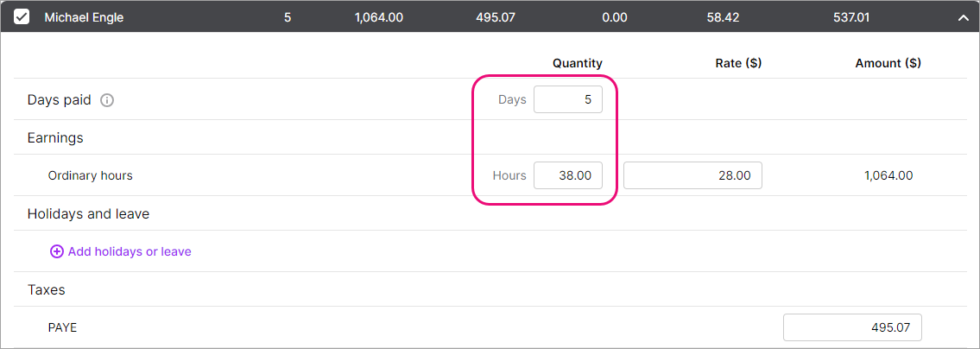Click the Michael Engle employee name
980x349 pixels.
[x=84, y=16]
